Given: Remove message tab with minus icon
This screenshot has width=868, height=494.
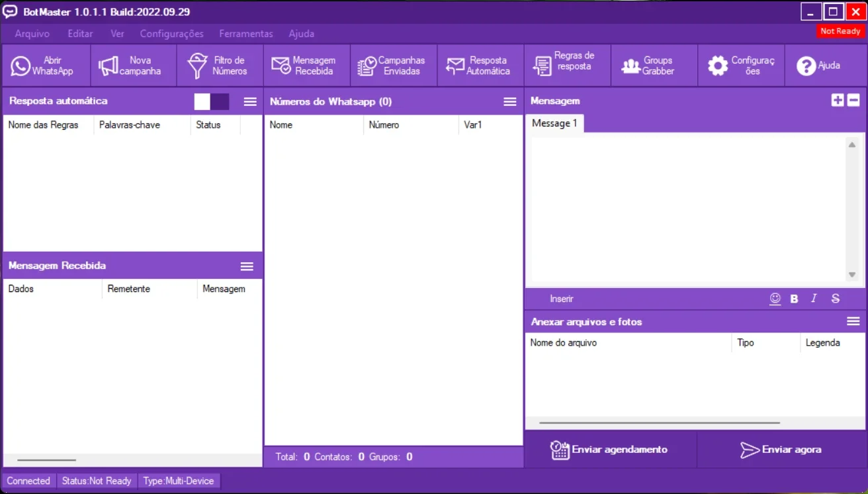Looking at the screenshot, I should [853, 101].
